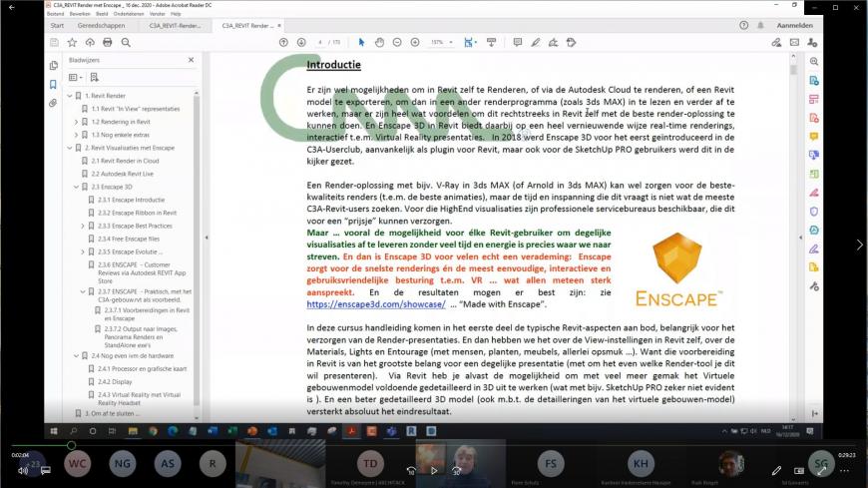The height and width of the screenshot is (488, 868).
Task: Share the file via the email icon
Action: (x=794, y=43)
